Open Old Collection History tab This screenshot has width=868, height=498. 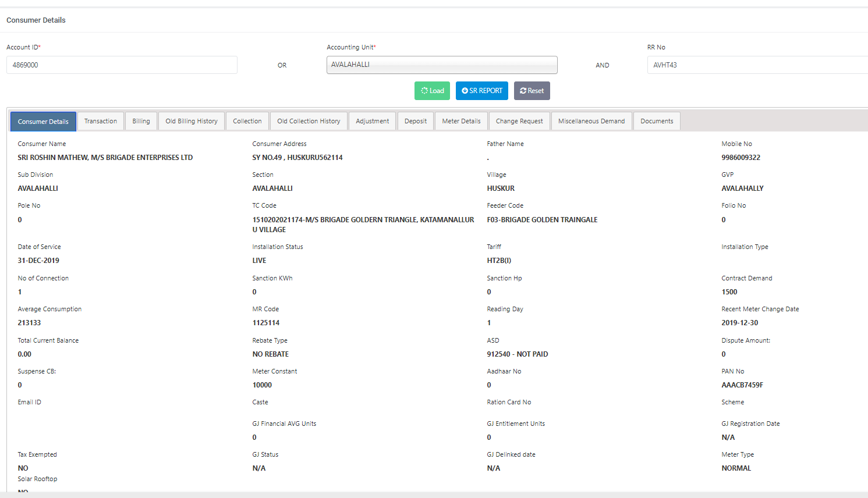[309, 121]
